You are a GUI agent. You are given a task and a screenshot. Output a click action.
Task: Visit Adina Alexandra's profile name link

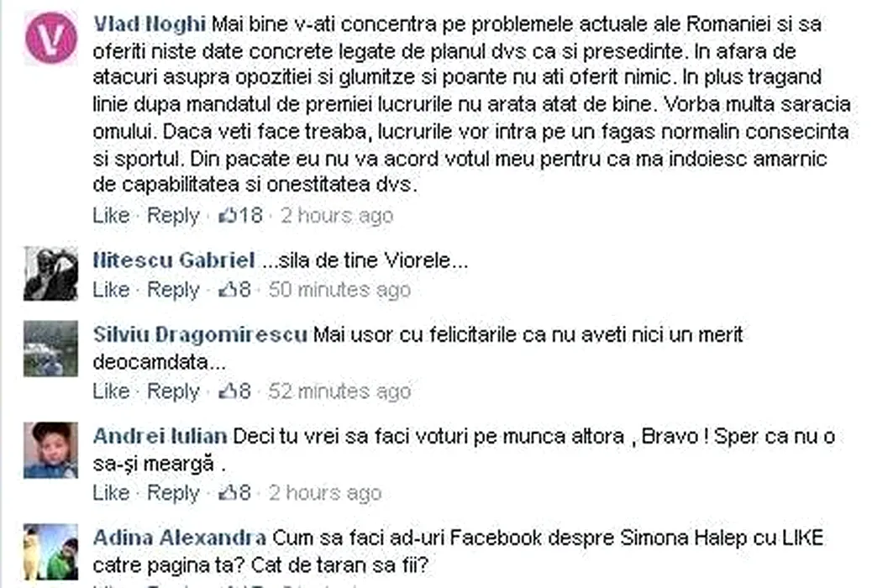click(180, 538)
